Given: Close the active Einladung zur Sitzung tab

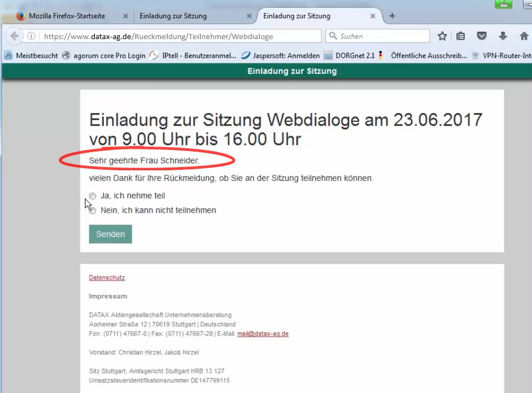Looking at the screenshot, I should (373, 16).
